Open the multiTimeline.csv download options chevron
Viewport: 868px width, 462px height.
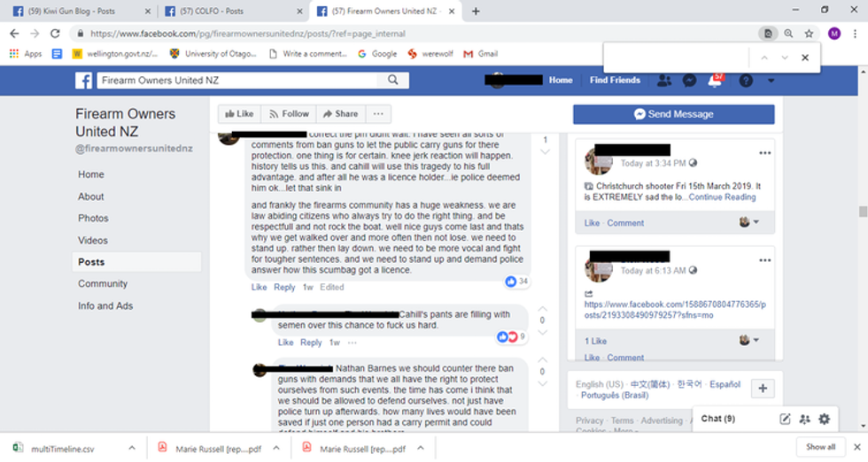132,448
